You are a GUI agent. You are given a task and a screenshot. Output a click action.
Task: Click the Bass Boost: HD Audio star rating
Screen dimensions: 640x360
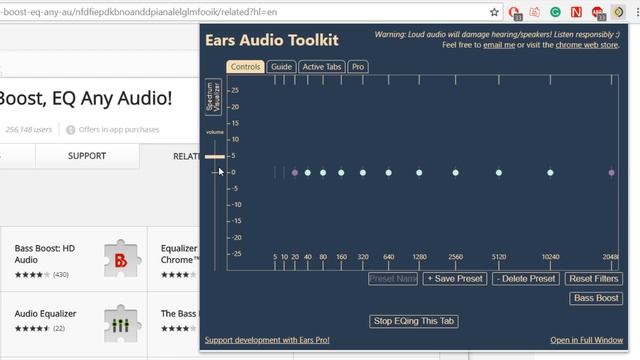click(x=33, y=275)
